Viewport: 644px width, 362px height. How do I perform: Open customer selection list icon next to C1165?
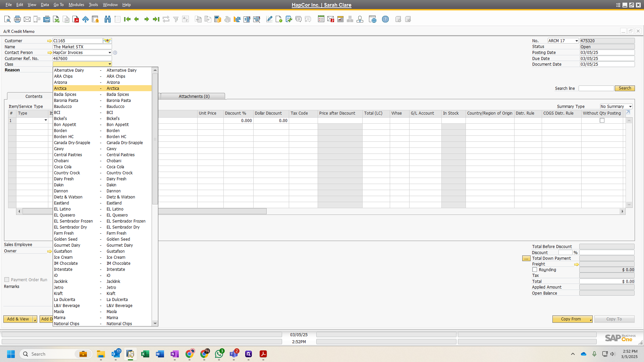pos(107,41)
